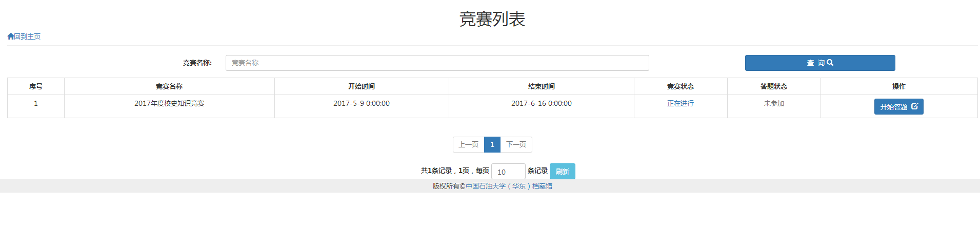Click the 结束时间 column header
This screenshot has width=980, height=244.
tap(542, 86)
